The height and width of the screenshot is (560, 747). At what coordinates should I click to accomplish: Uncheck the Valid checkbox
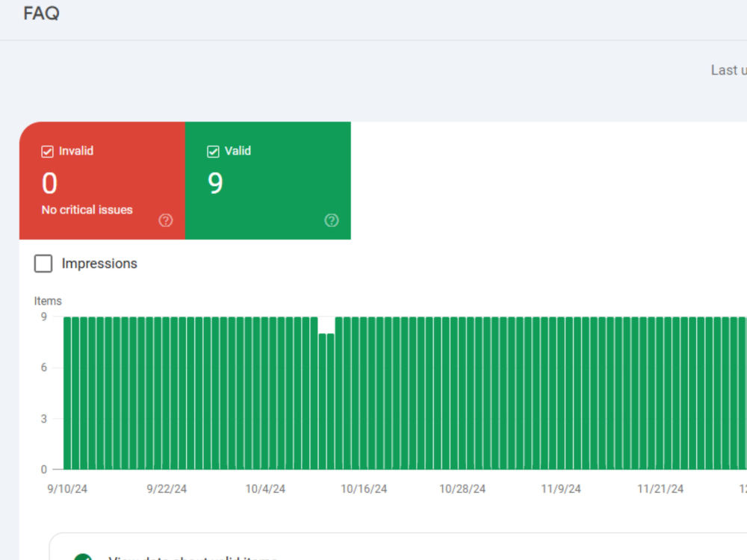pyautogui.click(x=213, y=152)
